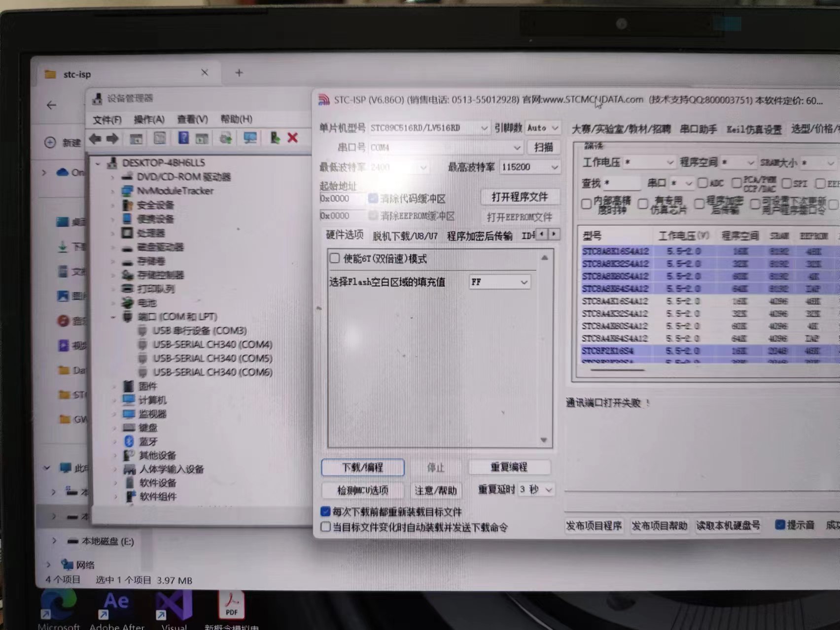This screenshot has height=630, width=840.
Task: Click the update driver icon with green arrow
Action: point(275,138)
